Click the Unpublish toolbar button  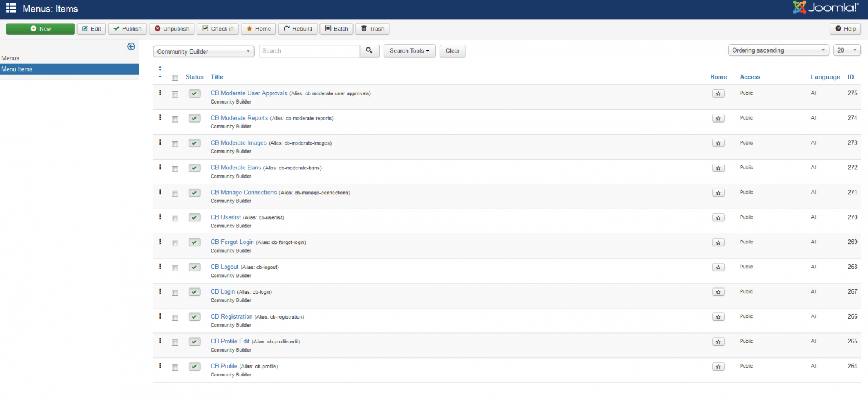point(172,29)
